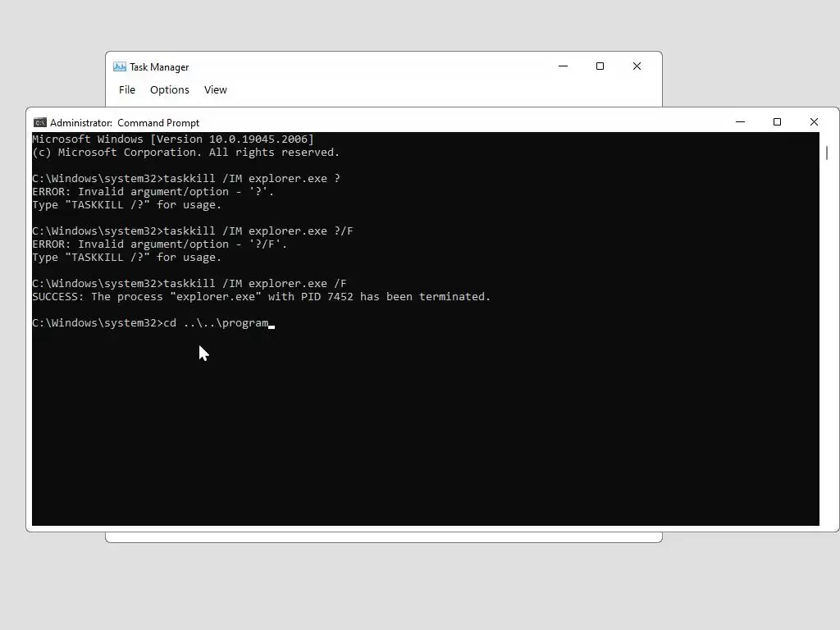
Task: Open the View menu in Task Manager
Action: [216, 90]
